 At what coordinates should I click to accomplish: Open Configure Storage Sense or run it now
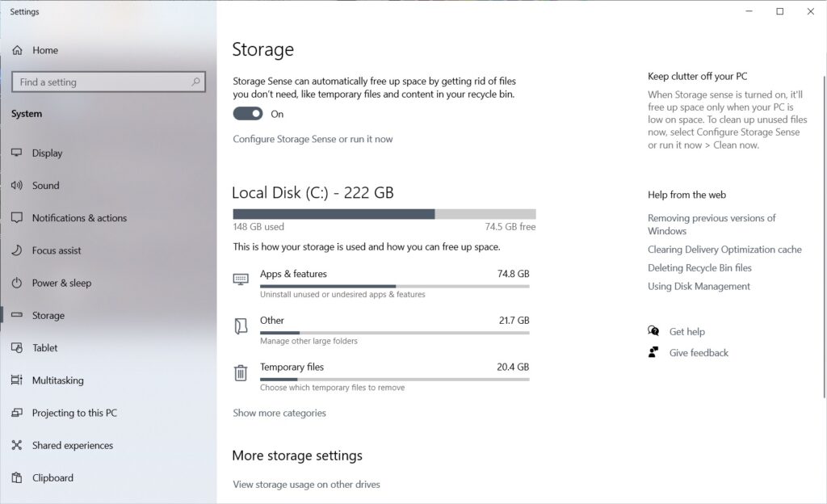(x=313, y=139)
